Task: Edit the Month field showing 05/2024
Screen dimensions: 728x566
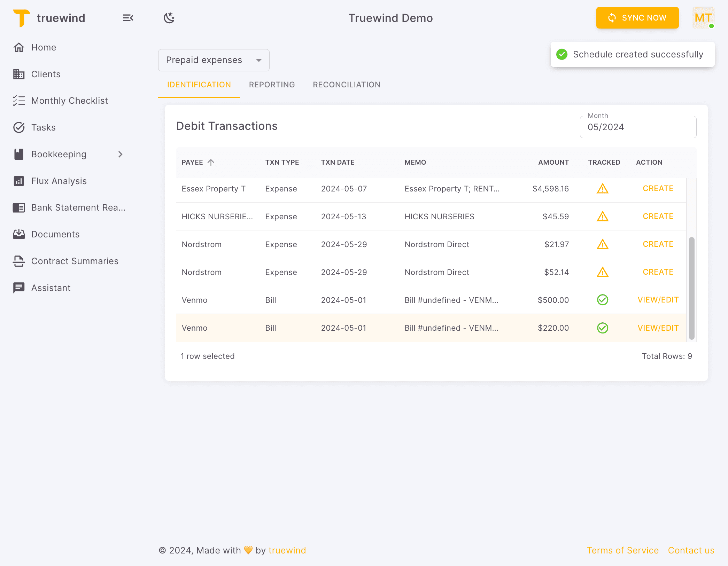Action: [638, 127]
